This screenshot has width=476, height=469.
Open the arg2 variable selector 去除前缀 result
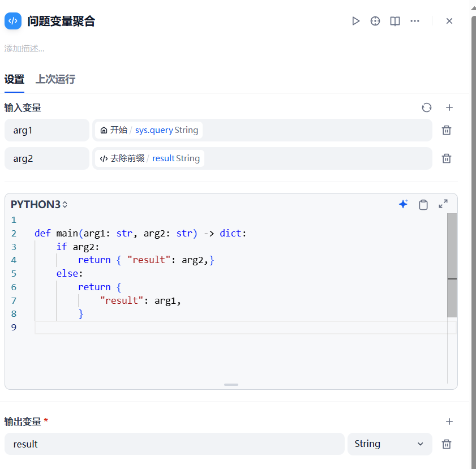262,158
